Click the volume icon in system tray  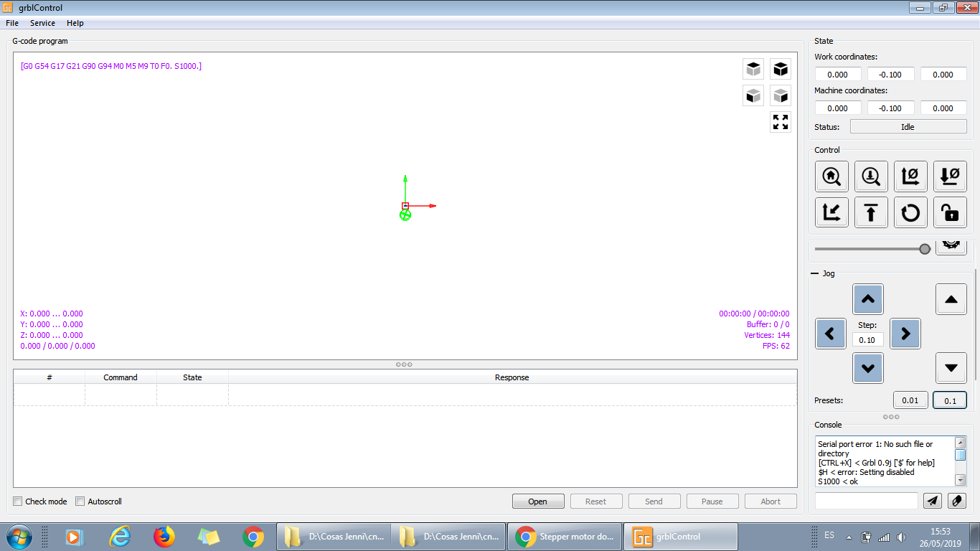tap(901, 537)
